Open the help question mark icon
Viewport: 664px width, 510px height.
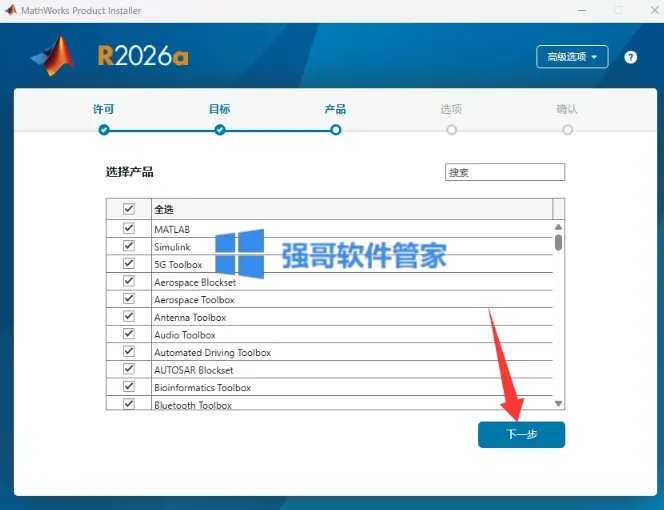click(x=630, y=57)
